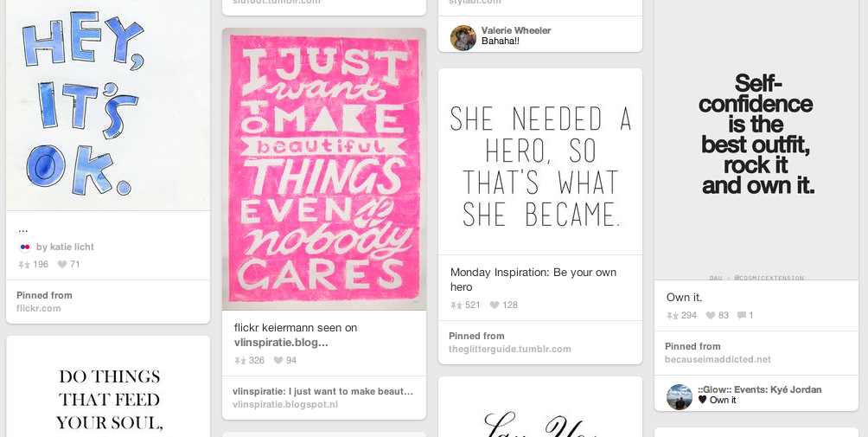The height and width of the screenshot is (437, 868).
Task: Click the comment bubble icon on Own it pin
Action: (741, 316)
